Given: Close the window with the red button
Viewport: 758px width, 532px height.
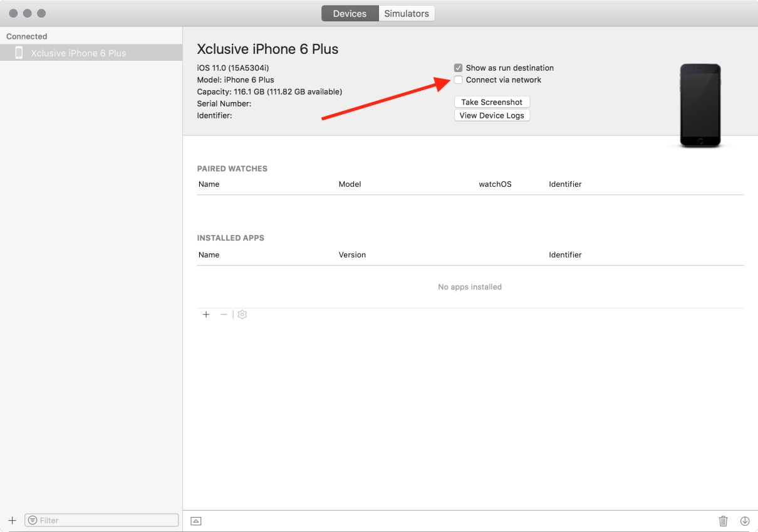Looking at the screenshot, I should coord(13,13).
